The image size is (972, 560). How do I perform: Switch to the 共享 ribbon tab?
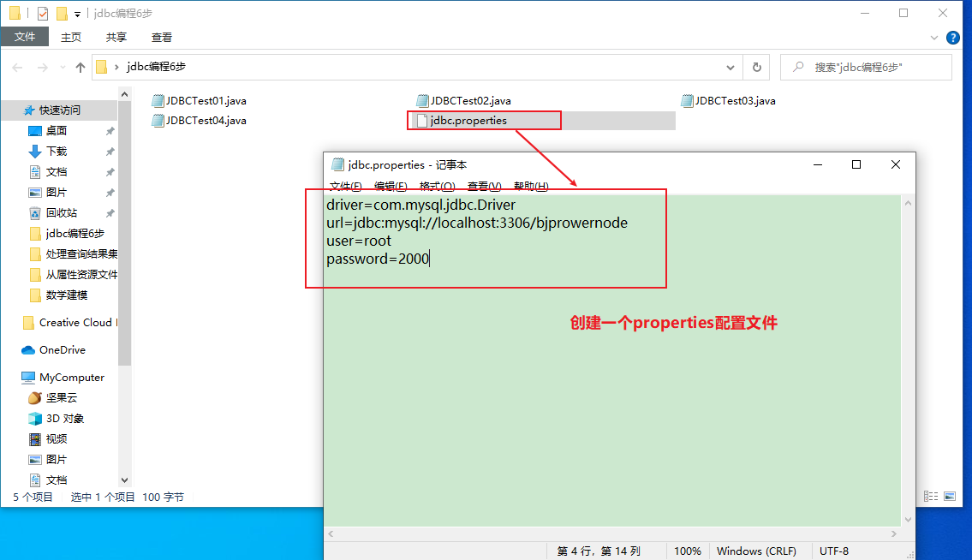[x=116, y=37]
